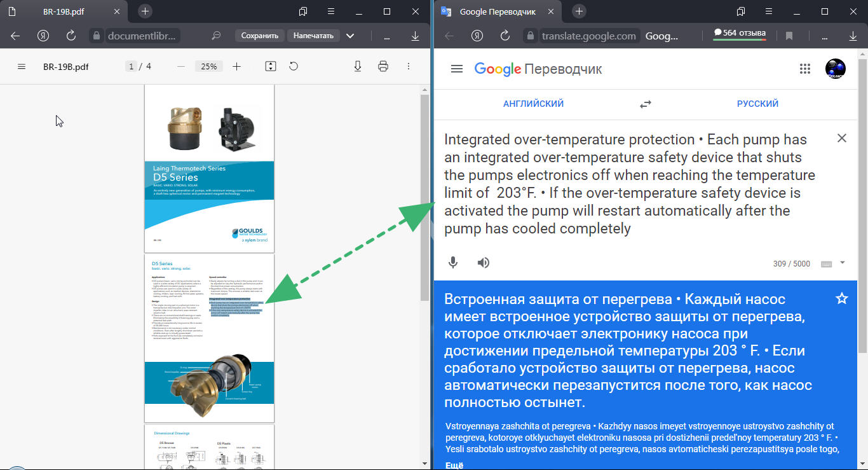This screenshot has width=868, height=470.
Task: Open Google Translate main menu
Action: [456, 69]
